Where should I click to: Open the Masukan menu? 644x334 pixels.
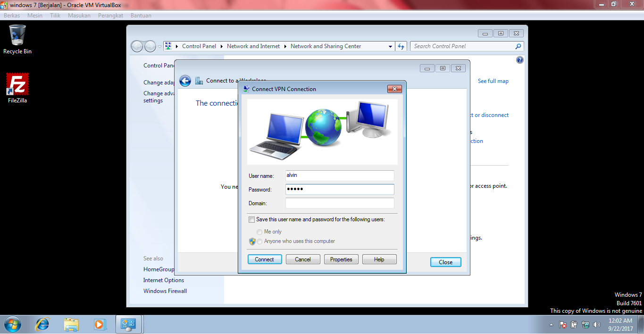[79, 16]
